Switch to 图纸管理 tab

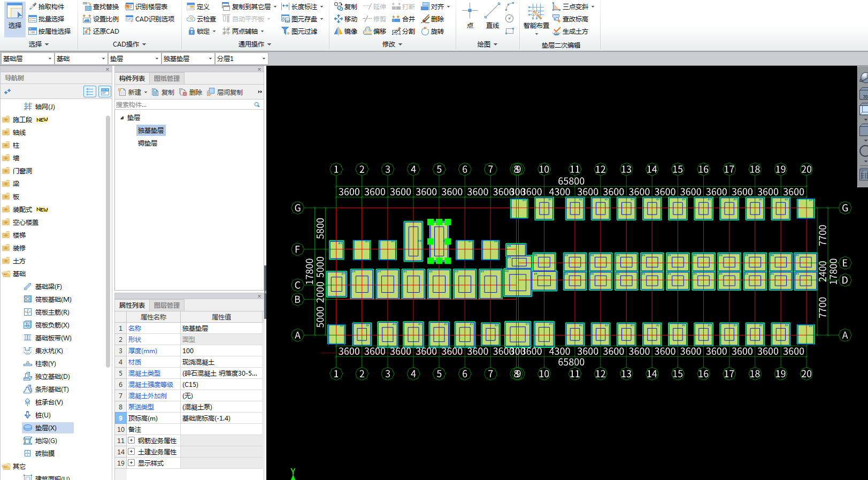167,78
